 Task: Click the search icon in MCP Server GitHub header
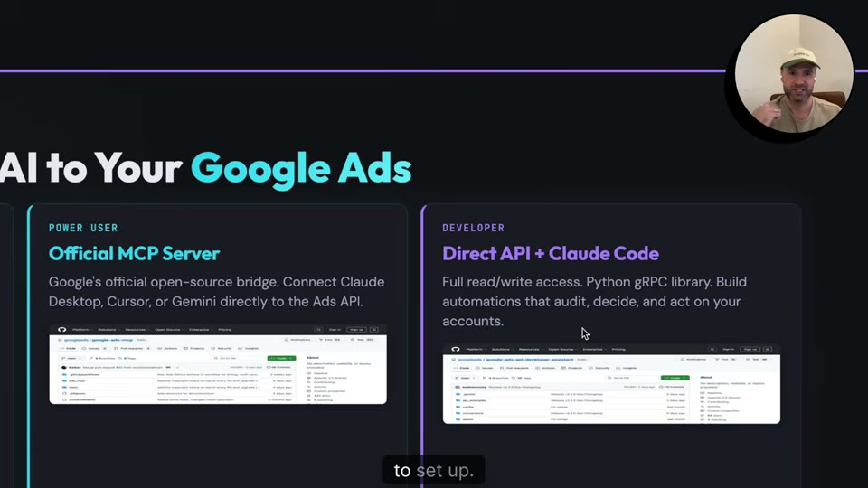pyautogui.click(x=319, y=330)
